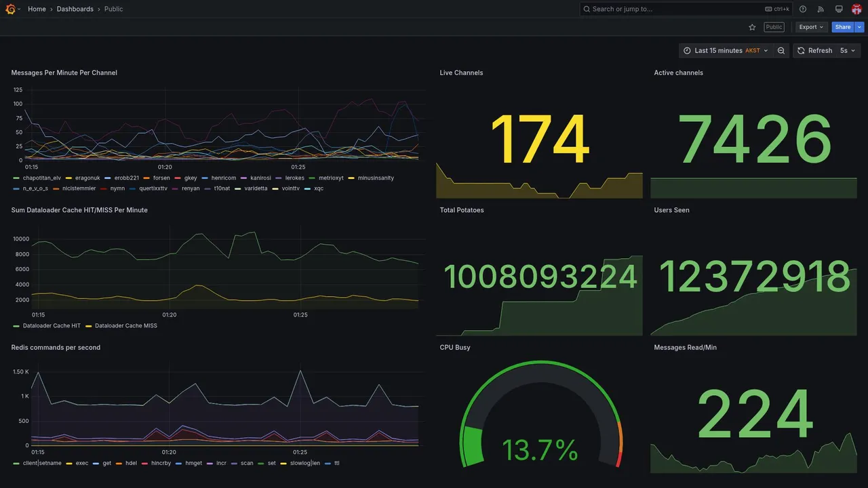
Task: Open the news feed RSS icon
Action: point(821,9)
